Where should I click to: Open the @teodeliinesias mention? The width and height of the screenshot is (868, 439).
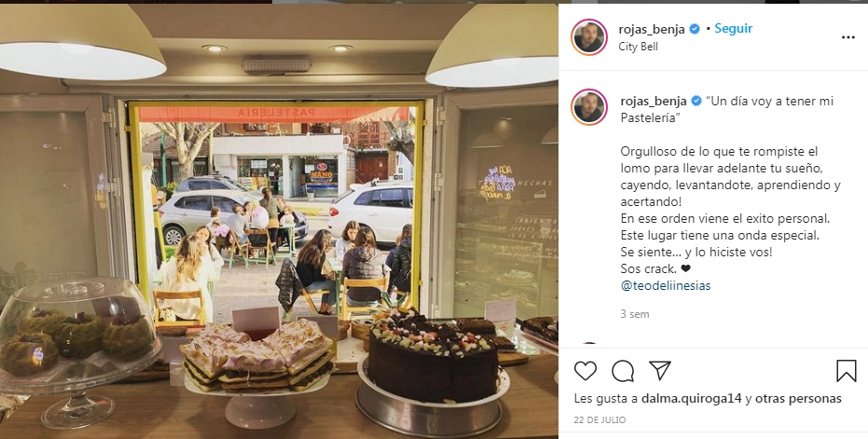[x=666, y=285]
